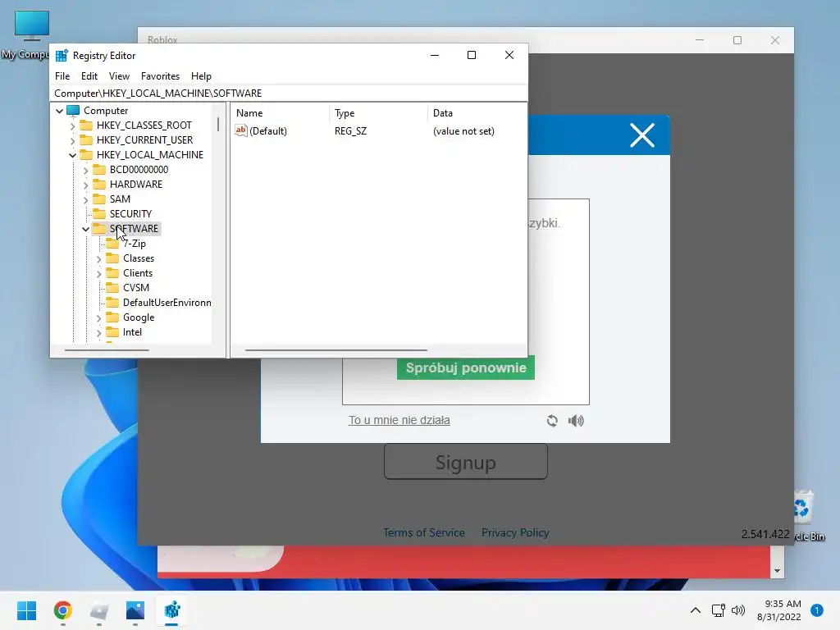Select the REG_SZ type cell
Viewport: 840px width, 630px height.
coord(350,131)
